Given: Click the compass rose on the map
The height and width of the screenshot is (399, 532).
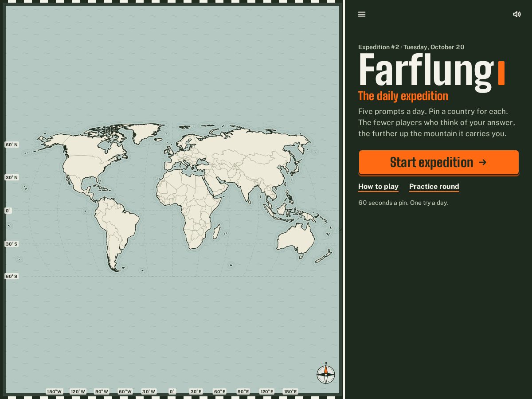Looking at the screenshot, I should (x=326, y=374).
